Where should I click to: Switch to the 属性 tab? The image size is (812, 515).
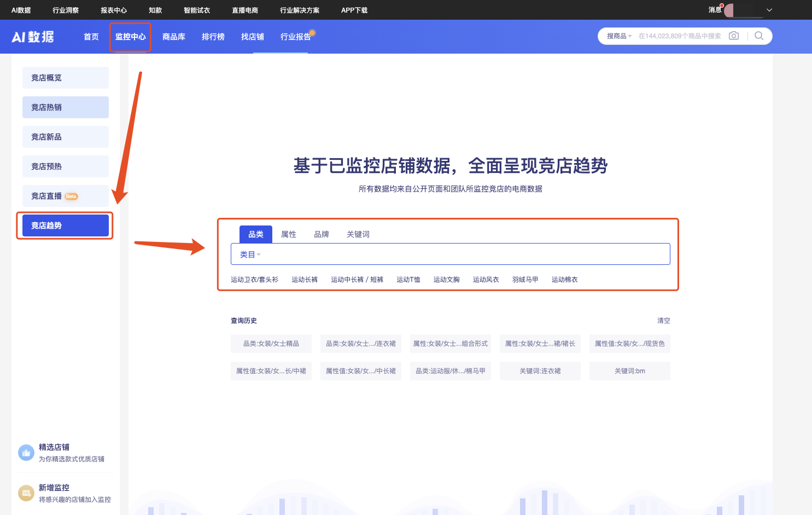(x=289, y=234)
